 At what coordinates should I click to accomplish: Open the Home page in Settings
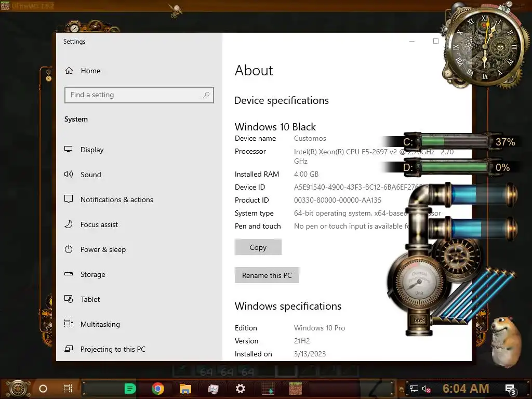pos(83,71)
